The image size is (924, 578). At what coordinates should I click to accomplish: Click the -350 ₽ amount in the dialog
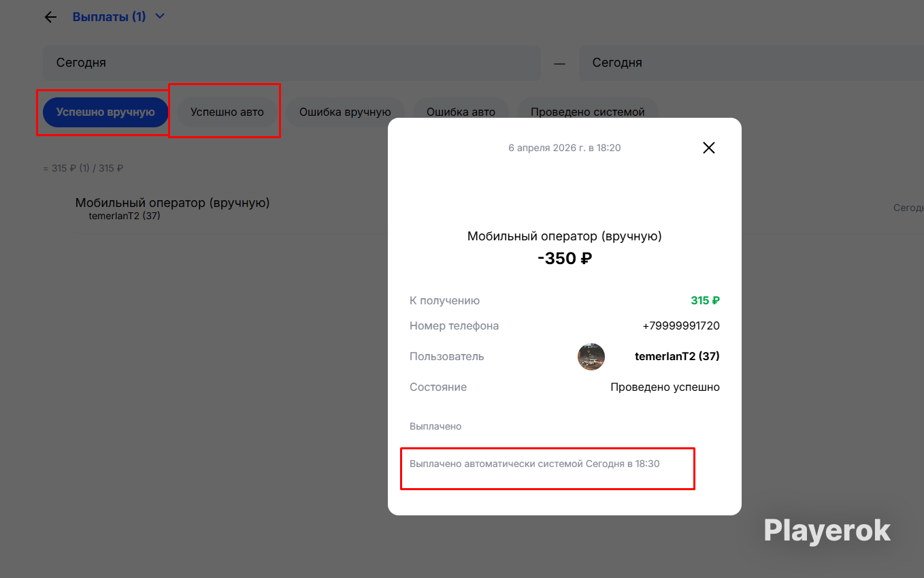click(x=564, y=259)
